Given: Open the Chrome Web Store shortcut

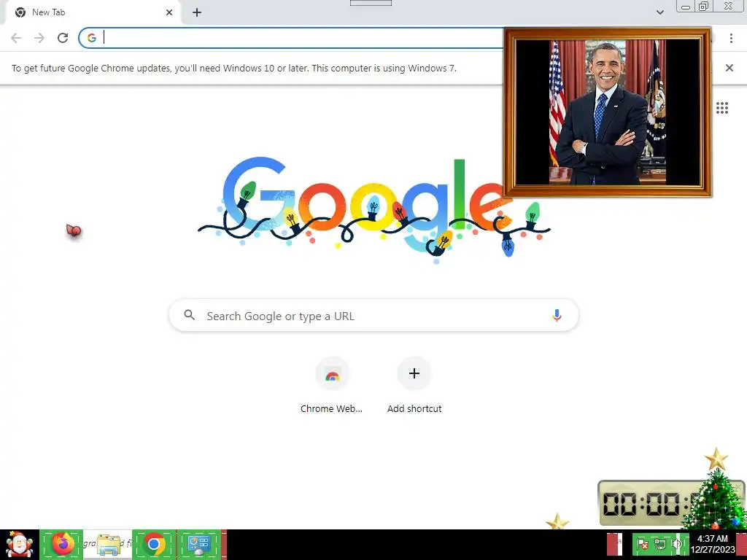Looking at the screenshot, I should coord(332,386).
